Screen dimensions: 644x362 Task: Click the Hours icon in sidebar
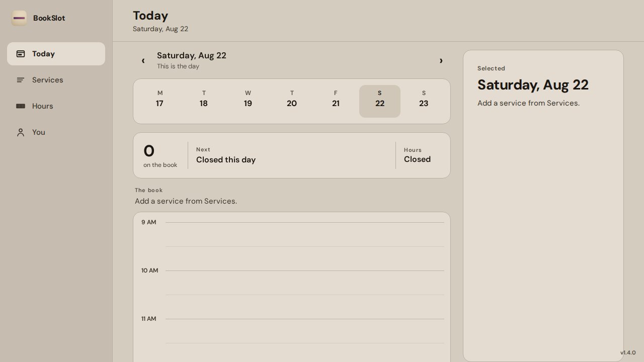coord(21,106)
